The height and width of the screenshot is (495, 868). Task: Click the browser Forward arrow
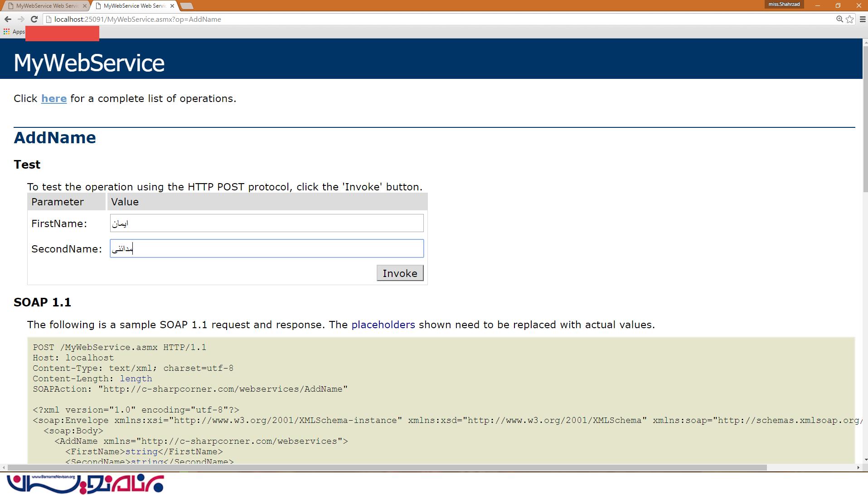point(21,19)
